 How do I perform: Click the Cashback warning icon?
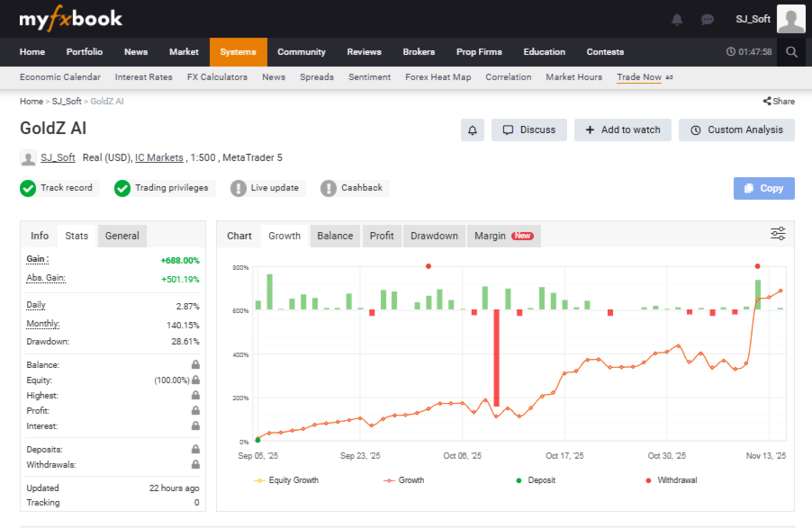(x=329, y=188)
